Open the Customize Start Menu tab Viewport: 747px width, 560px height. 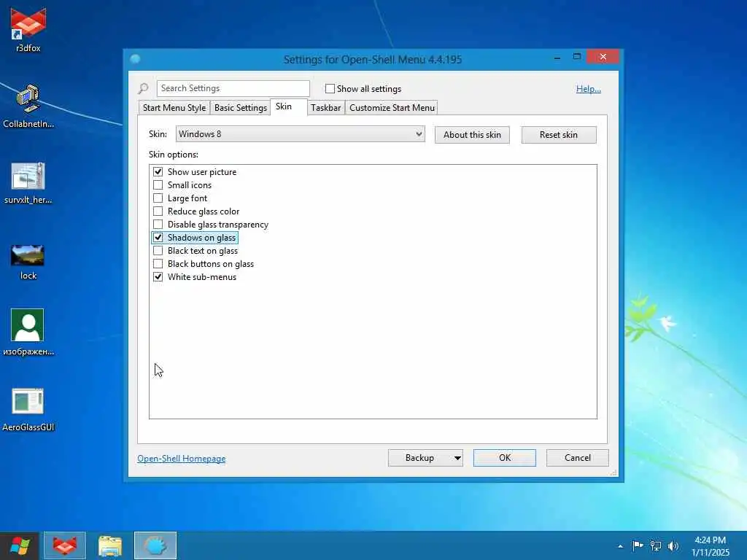(x=392, y=108)
